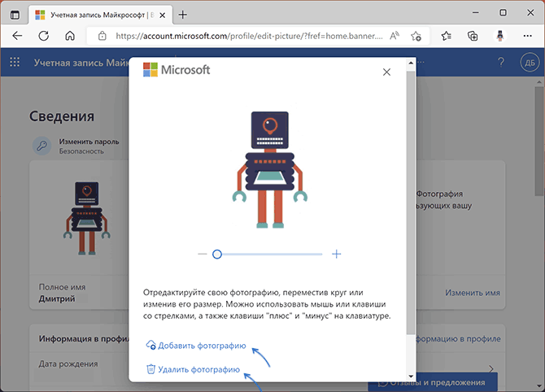Open the browser tab actions menu icon
The height and width of the screenshot is (392, 545).
(x=15, y=15)
